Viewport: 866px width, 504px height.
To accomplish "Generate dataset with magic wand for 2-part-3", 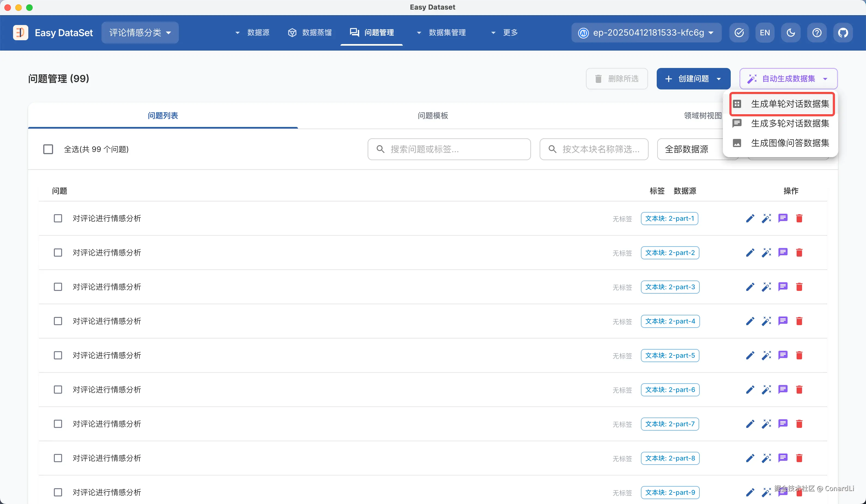I will tap(766, 287).
